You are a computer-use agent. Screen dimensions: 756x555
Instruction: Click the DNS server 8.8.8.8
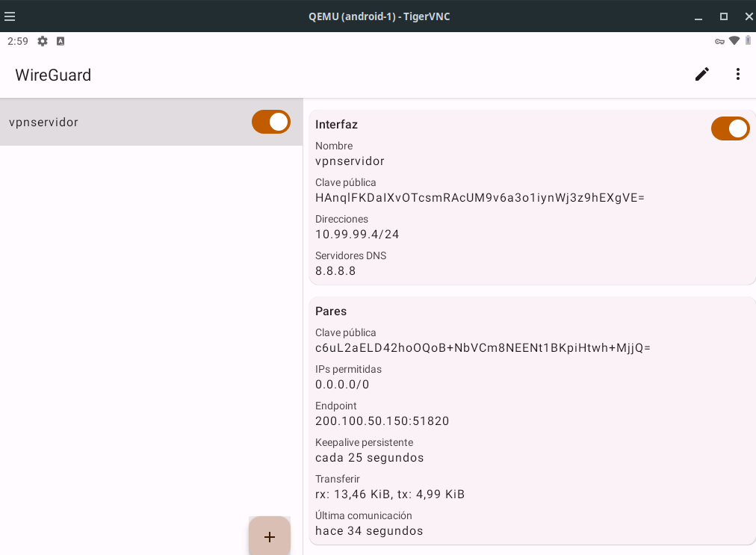335,271
